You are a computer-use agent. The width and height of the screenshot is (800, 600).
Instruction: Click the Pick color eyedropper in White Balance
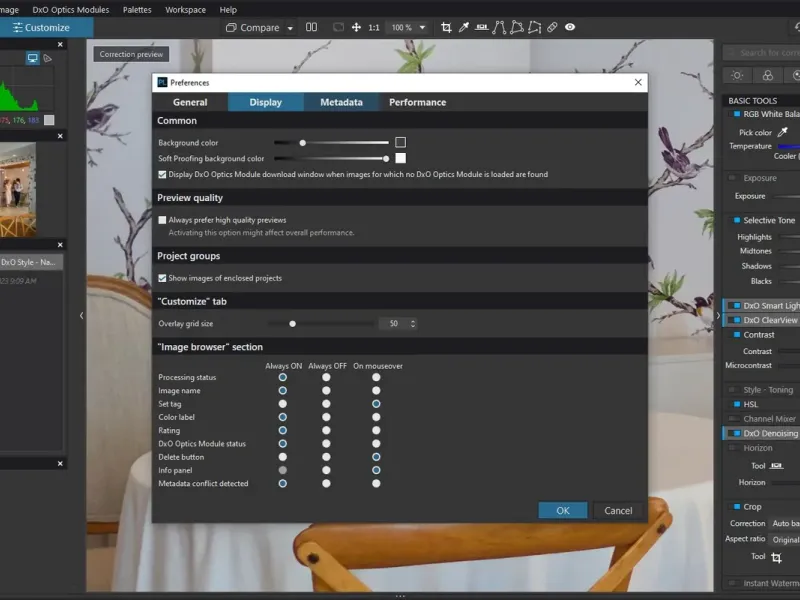coord(783,133)
